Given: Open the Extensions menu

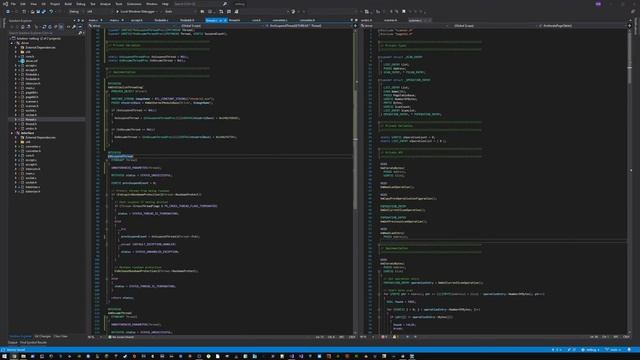Looking at the screenshot, I should pos(134,4).
